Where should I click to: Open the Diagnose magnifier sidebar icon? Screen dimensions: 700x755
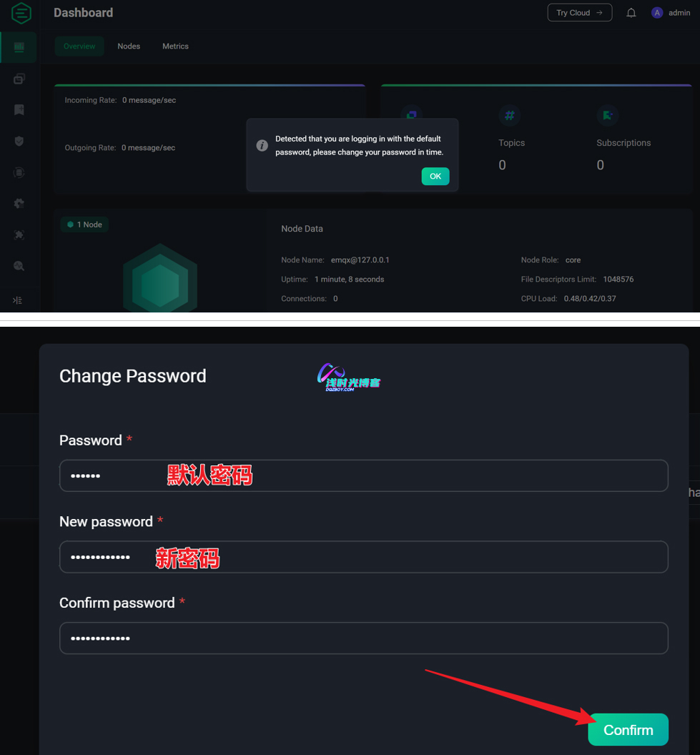pos(19,266)
